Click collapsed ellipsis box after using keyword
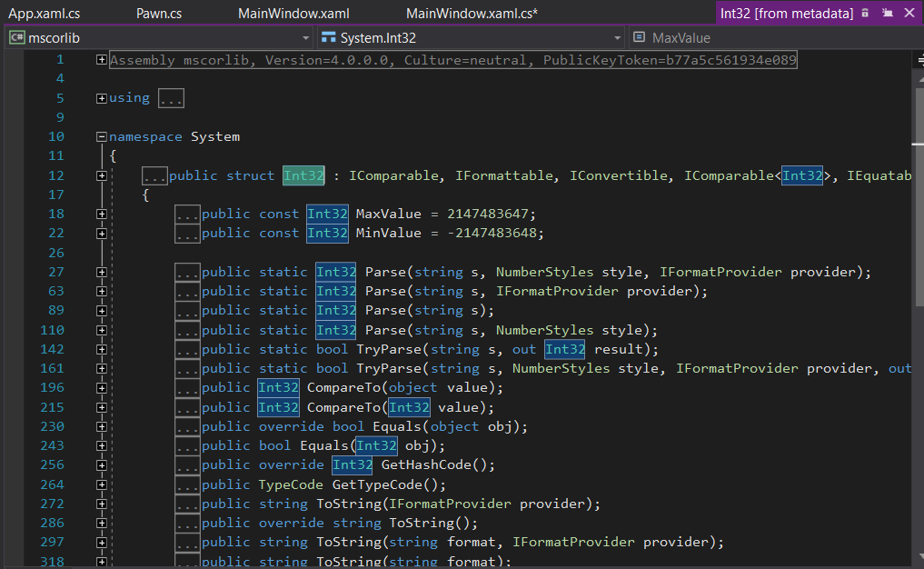The width and height of the screenshot is (924, 569). pyautogui.click(x=172, y=98)
